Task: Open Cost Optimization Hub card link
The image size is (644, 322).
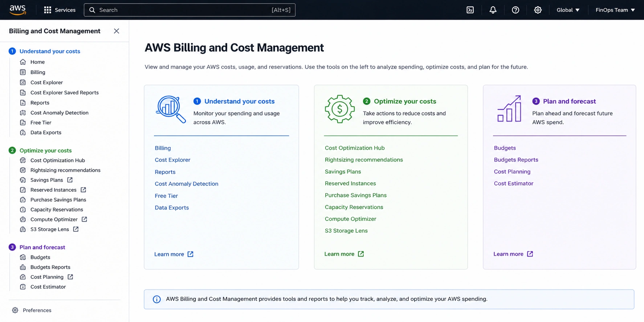Action: (355, 148)
